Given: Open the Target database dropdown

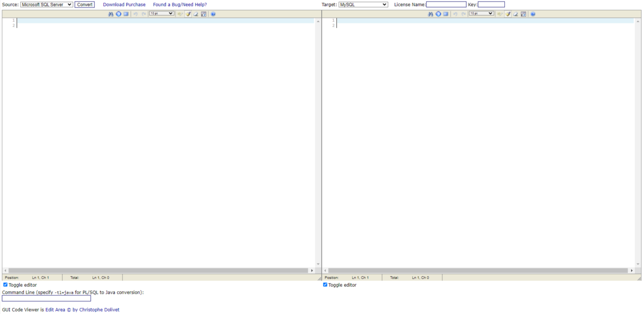Looking at the screenshot, I should click(363, 5).
